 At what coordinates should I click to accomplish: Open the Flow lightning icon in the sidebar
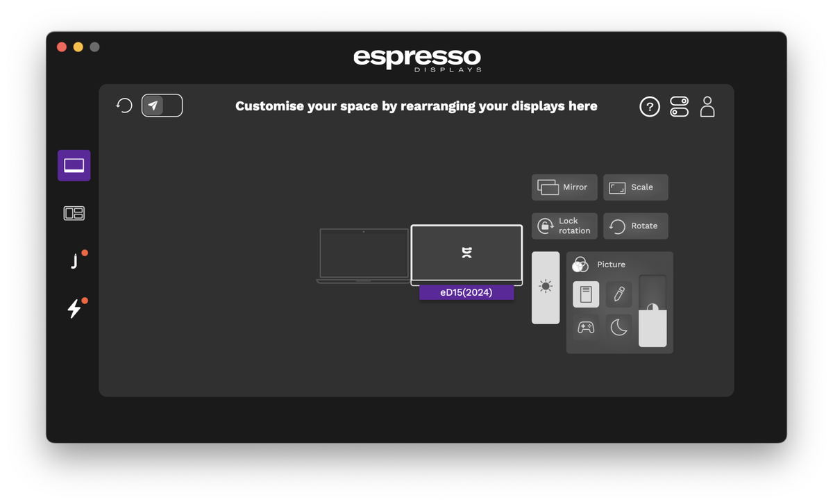coord(74,308)
